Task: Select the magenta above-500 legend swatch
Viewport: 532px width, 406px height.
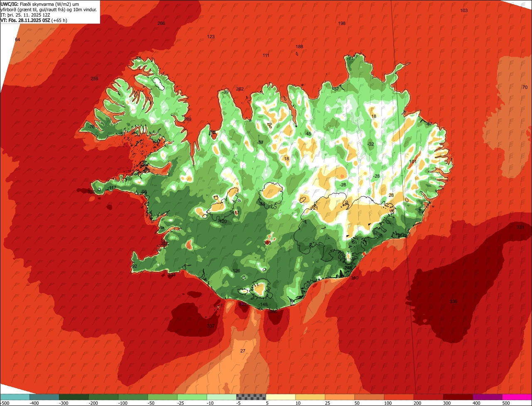Action: click(x=517, y=396)
